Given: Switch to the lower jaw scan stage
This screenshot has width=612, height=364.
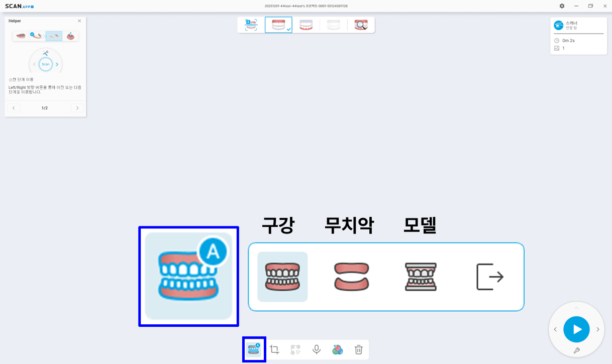Looking at the screenshot, I should (x=306, y=25).
